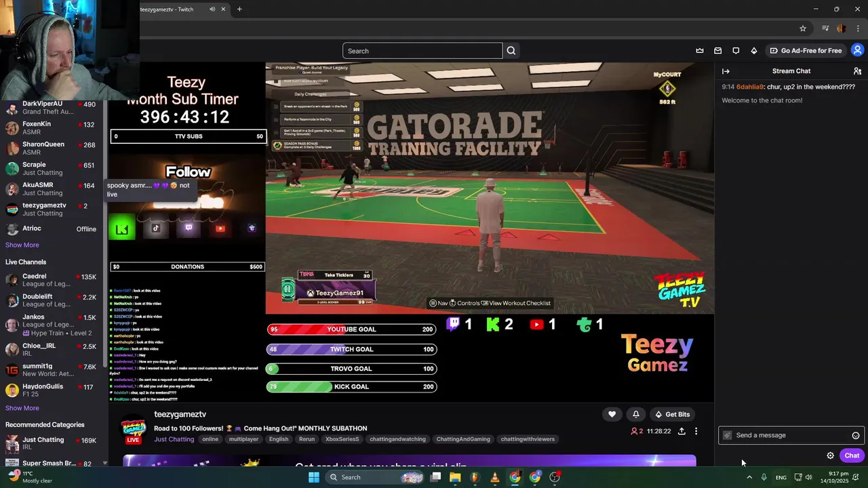Open the emote picker in chat box

pyautogui.click(x=856, y=436)
